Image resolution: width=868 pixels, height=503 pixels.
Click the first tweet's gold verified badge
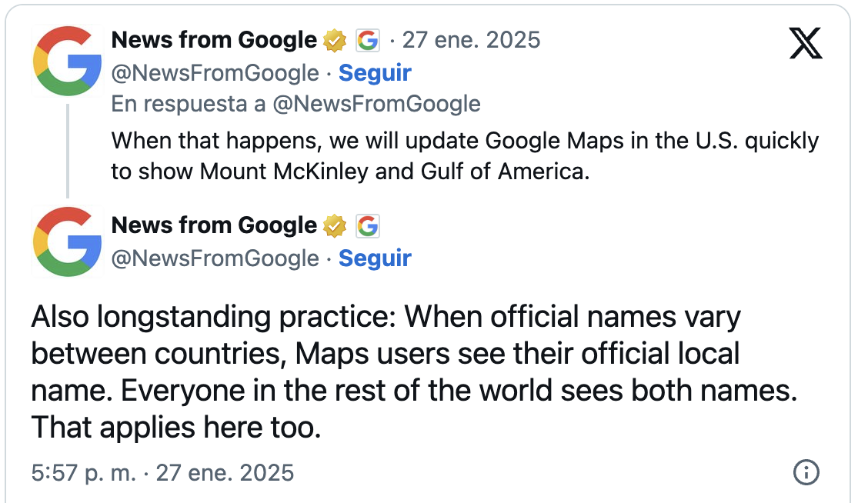[335, 41]
